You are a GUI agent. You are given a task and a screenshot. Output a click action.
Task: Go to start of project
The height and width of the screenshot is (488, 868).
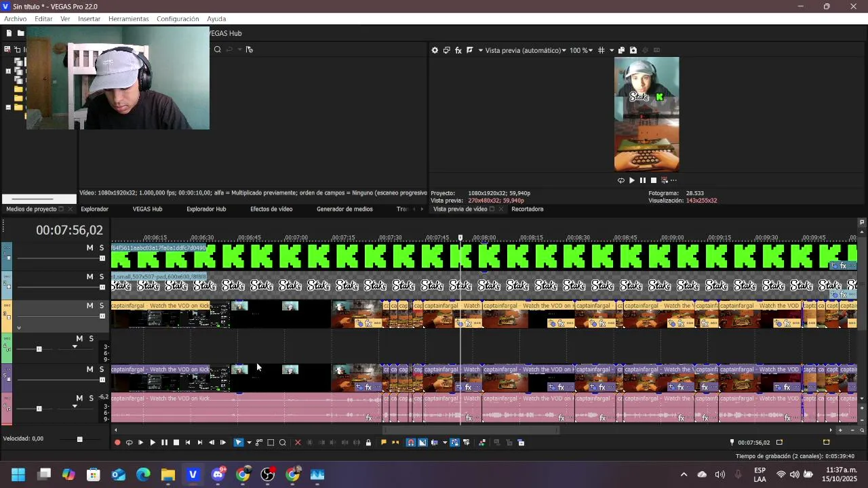pos(188,443)
